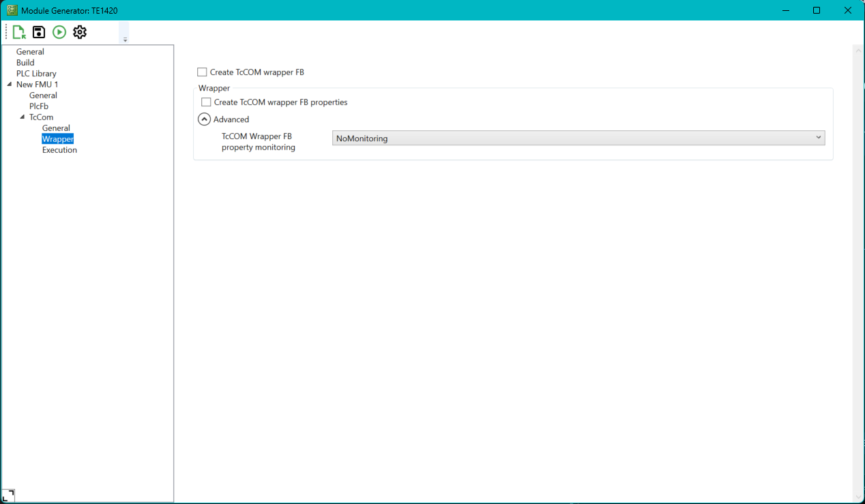Click the new module icon in toolbar

[x=18, y=31]
